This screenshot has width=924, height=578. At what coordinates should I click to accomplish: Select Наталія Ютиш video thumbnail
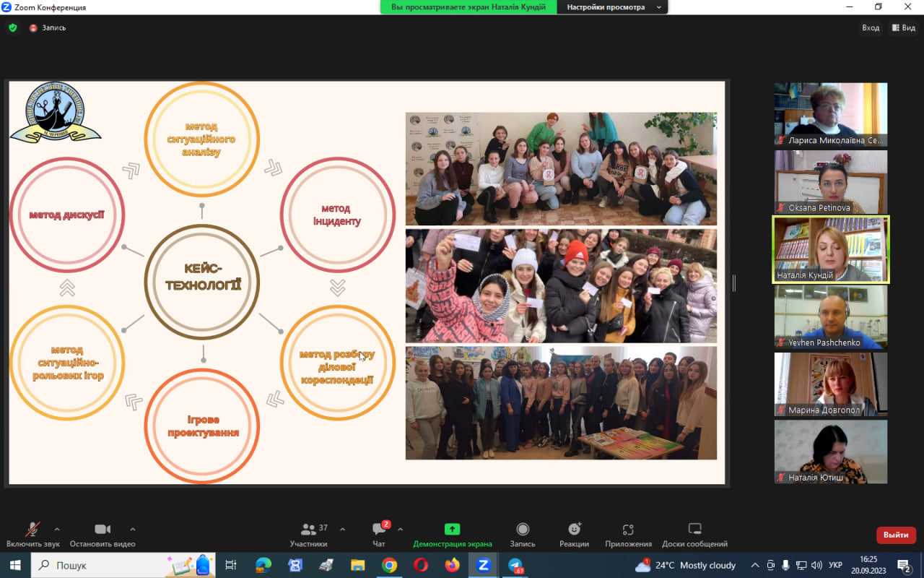tap(831, 452)
